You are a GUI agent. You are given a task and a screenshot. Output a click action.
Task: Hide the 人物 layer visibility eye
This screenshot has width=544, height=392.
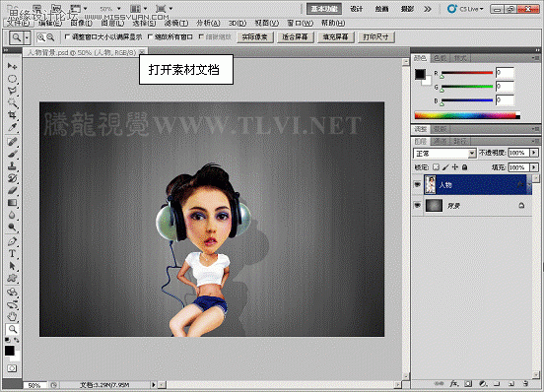418,184
